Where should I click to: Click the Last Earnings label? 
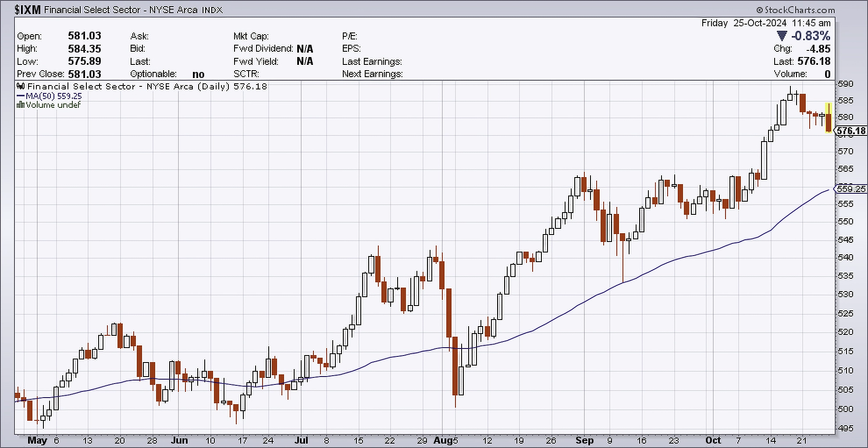(x=372, y=61)
